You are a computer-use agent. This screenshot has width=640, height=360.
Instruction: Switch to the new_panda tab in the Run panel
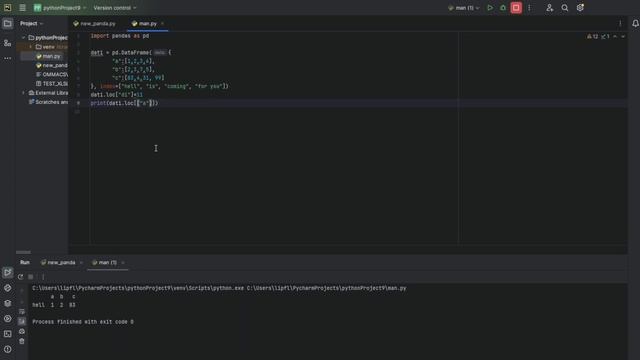coord(58,262)
